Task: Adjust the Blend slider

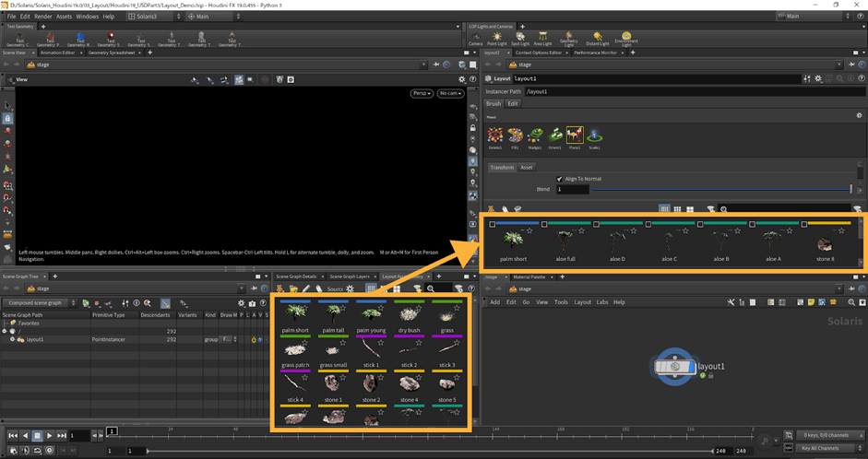Action: (x=722, y=189)
